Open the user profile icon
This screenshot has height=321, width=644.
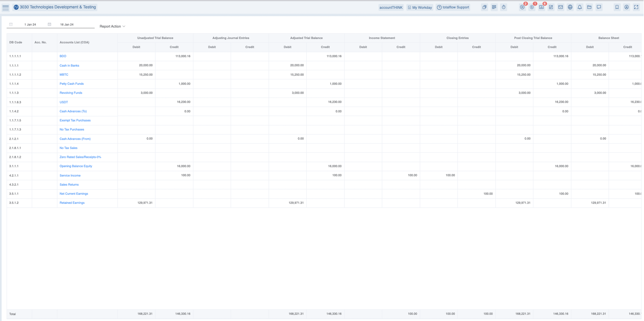[x=627, y=7]
